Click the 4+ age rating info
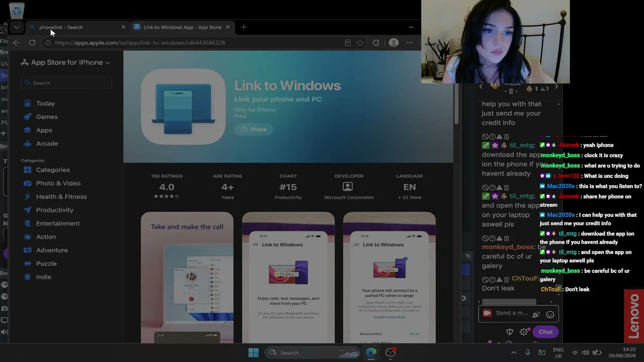The height and width of the screenshot is (362, 644). click(227, 187)
